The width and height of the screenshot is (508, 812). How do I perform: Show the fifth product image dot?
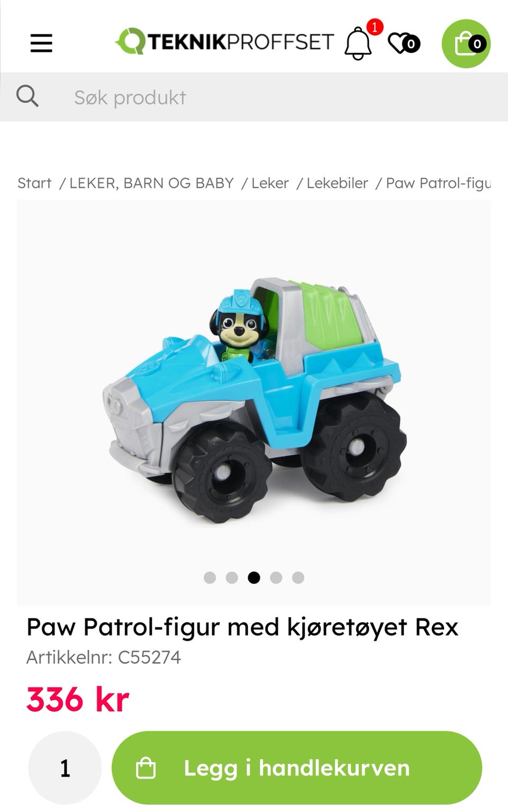tap(298, 577)
